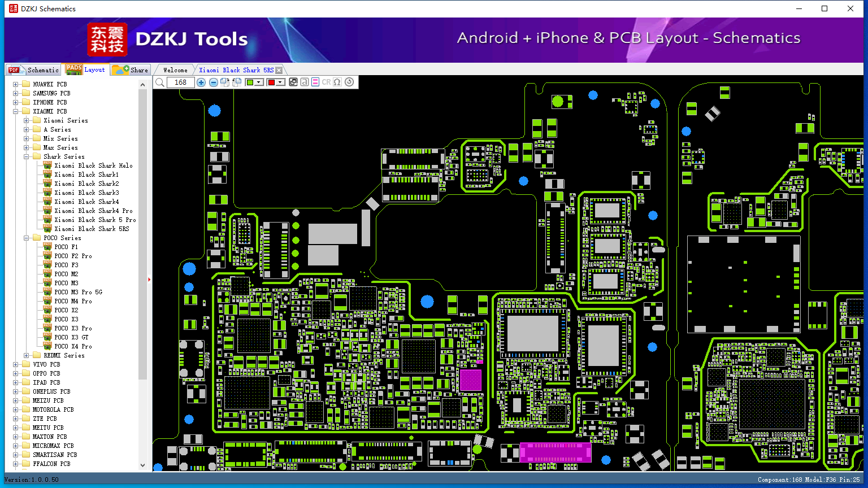Select the MOTOROLA PCB folder
This screenshot has height=488, width=868.
click(x=53, y=410)
